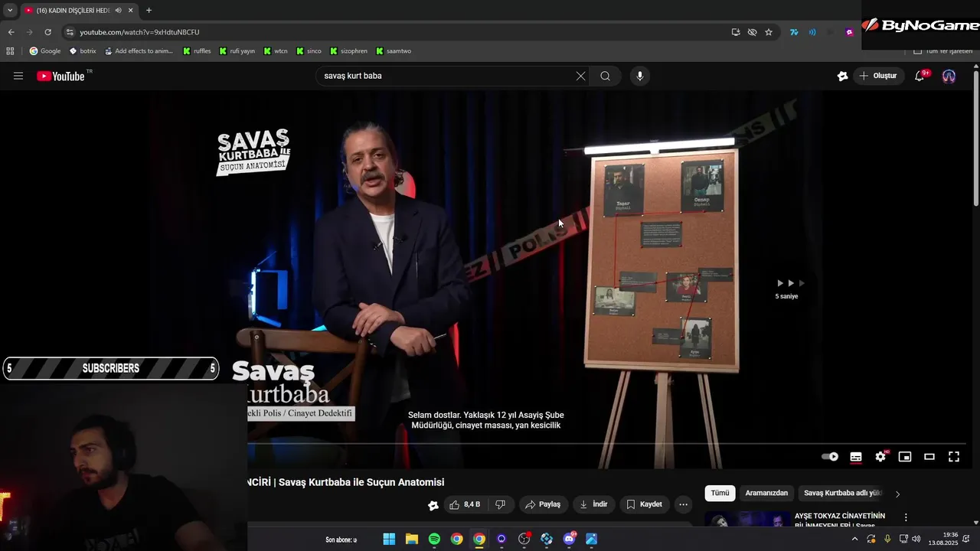This screenshot has height=551, width=980.
Task: Select the Savaş Kurtbaba adlı chip
Action: (x=843, y=493)
